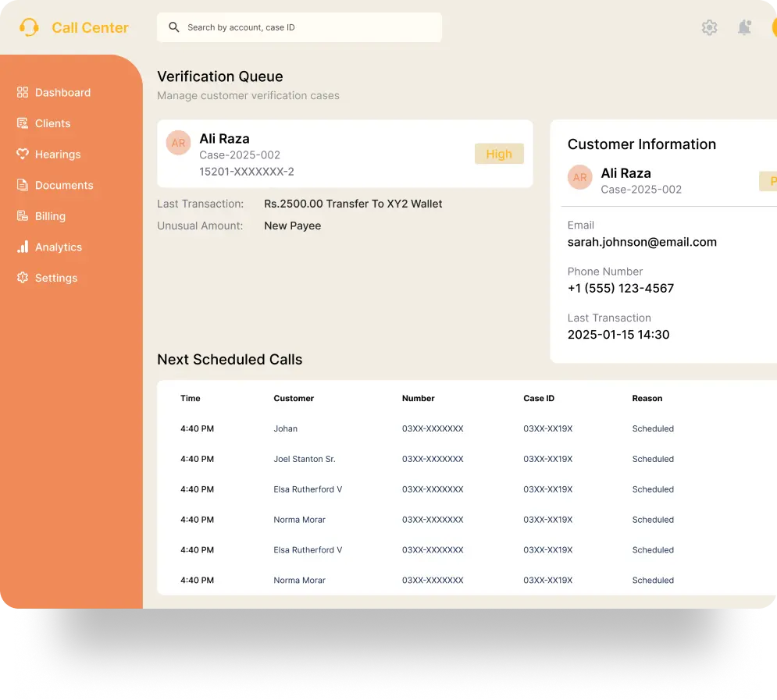Click the Billing icon in sidebar

tap(23, 216)
